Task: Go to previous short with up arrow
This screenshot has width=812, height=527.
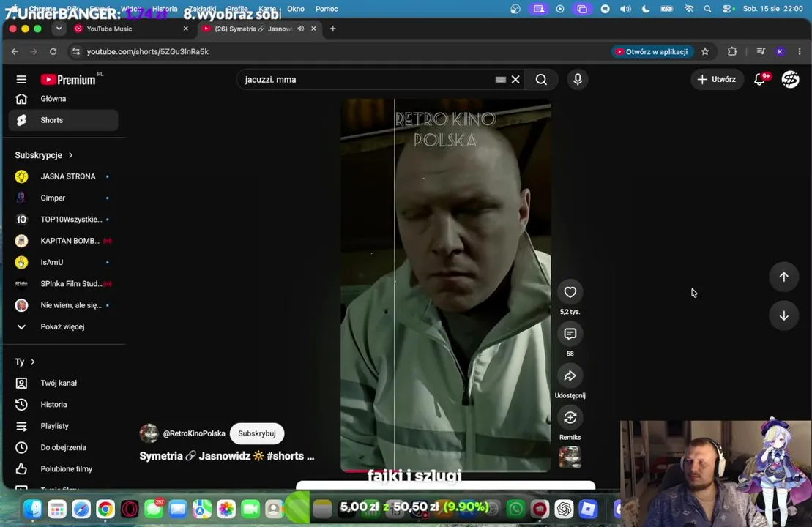Action: click(783, 277)
